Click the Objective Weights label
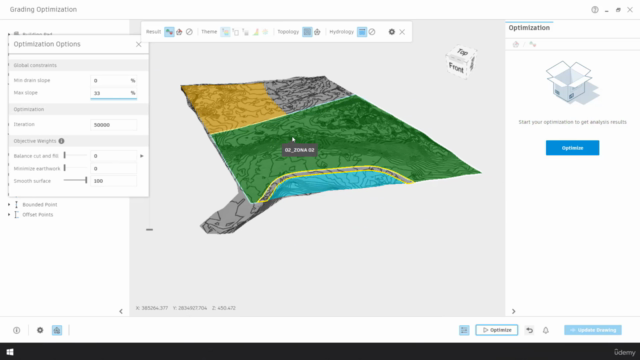Image resolution: width=640 pixels, height=360 pixels. (35, 141)
